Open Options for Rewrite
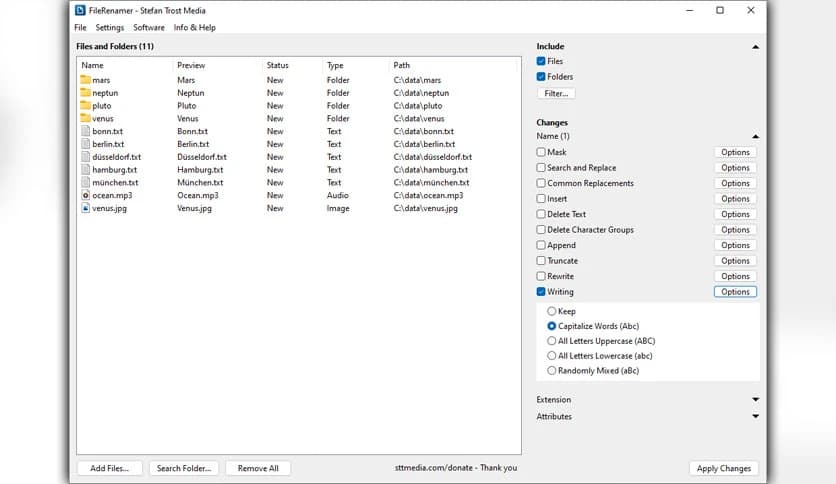Image resolution: width=836 pixels, height=484 pixels. click(x=735, y=276)
